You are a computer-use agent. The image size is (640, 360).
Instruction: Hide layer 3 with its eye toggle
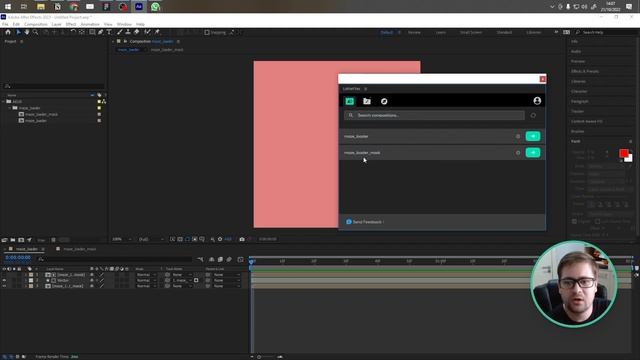4,286
